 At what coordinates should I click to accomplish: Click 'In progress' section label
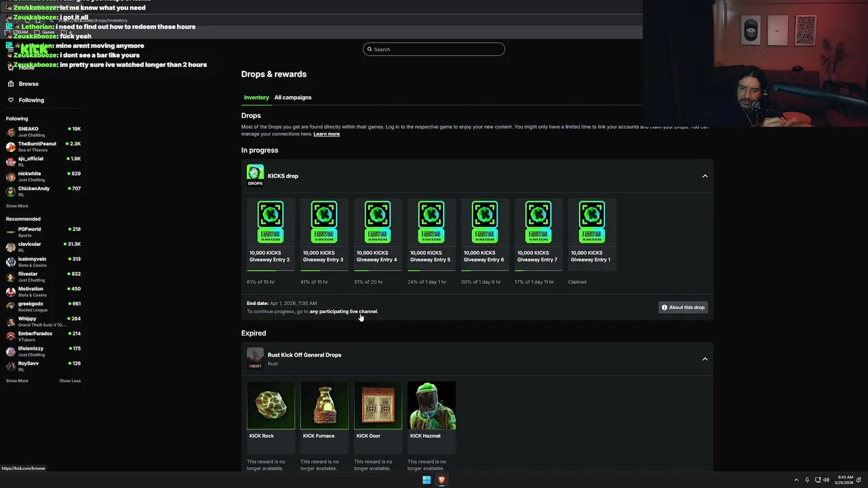(x=260, y=150)
